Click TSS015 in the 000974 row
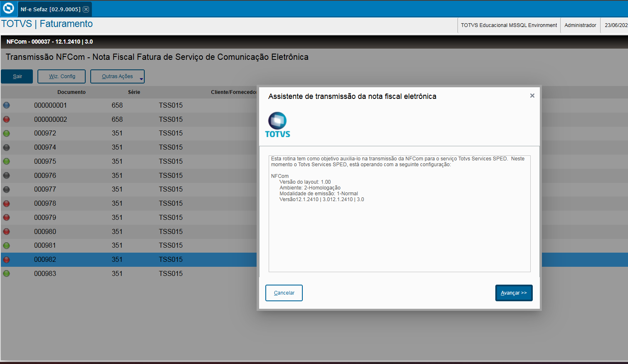Screen dimensions: 628x364 click(x=171, y=148)
